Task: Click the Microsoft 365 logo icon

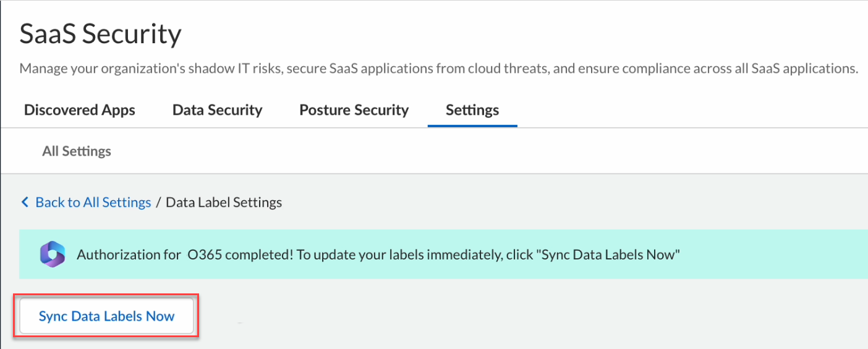Action: [x=53, y=254]
